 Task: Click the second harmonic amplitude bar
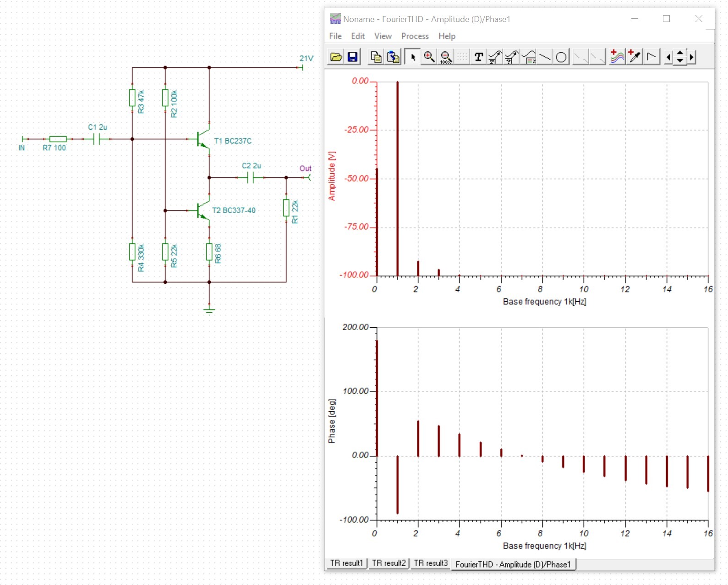click(418, 269)
